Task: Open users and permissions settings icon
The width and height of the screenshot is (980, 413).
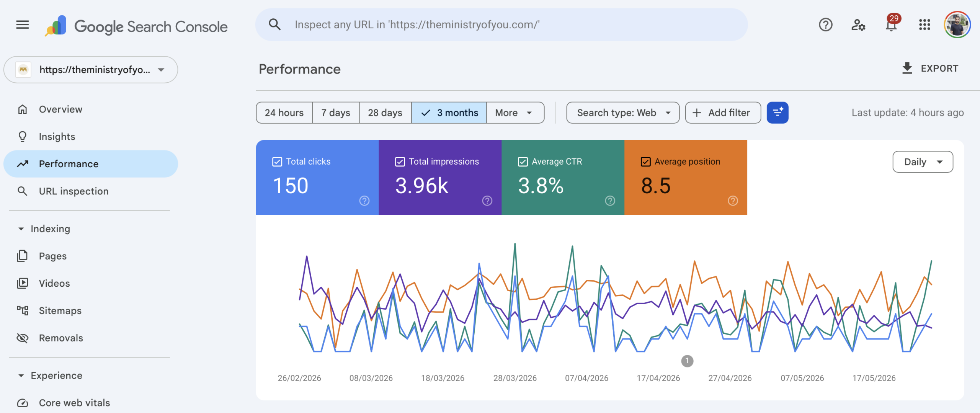Action: (x=858, y=25)
